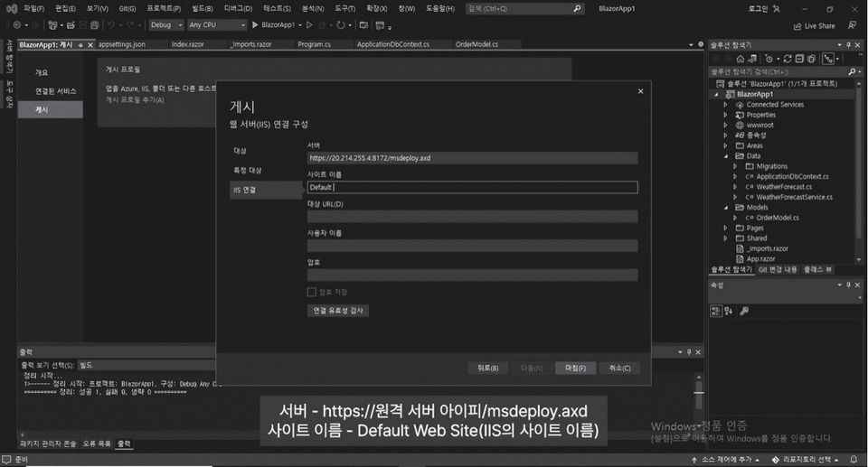
Task: Click the notifications bell in status bar
Action: [x=854, y=459]
